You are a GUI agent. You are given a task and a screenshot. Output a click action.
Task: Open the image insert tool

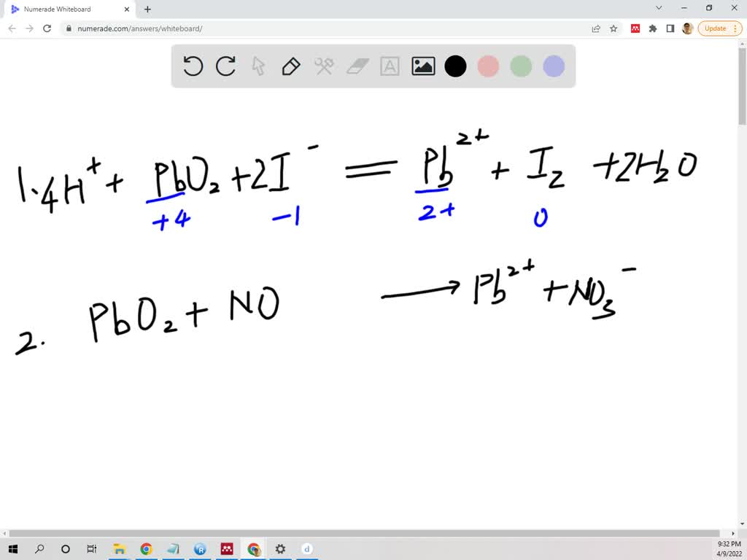point(423,66)
